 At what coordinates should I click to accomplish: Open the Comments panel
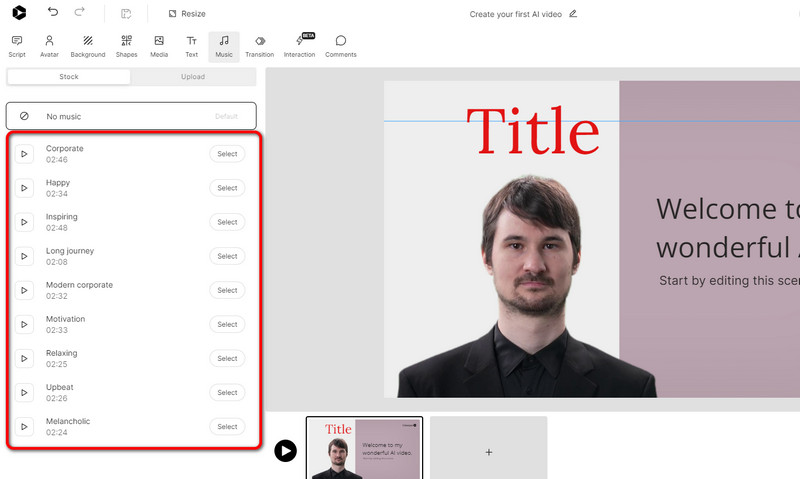(341, 46)
